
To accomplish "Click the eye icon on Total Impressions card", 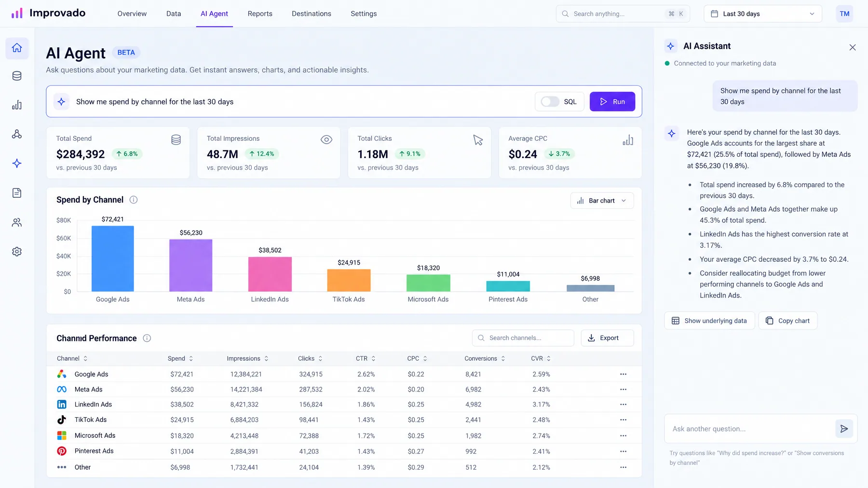I will 326,140.
